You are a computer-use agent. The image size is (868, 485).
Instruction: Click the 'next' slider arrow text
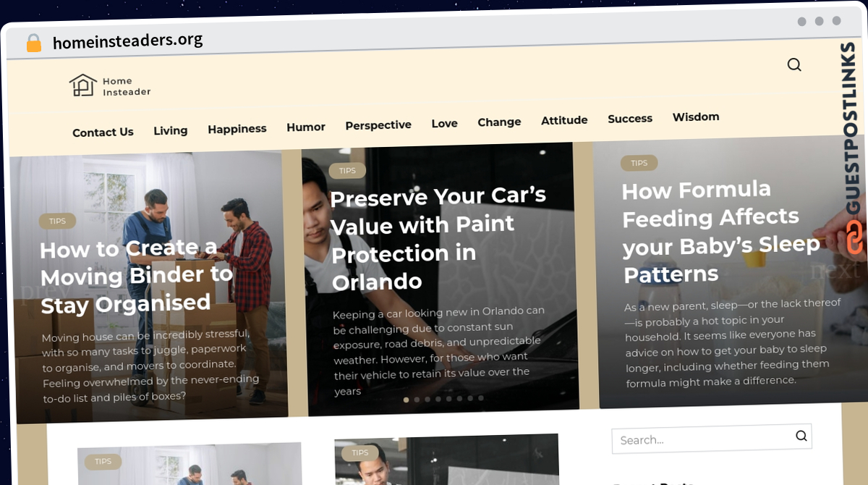point(835,271)
